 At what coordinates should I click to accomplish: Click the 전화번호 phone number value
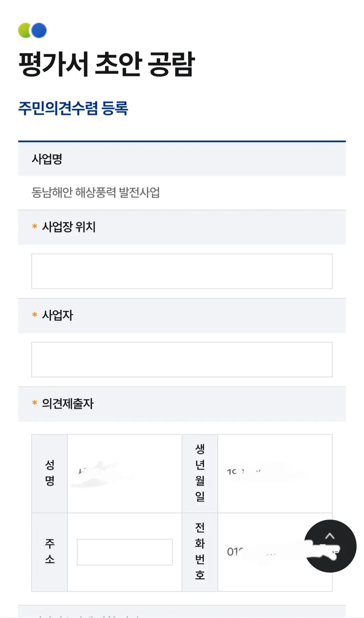tap(261, 552)
